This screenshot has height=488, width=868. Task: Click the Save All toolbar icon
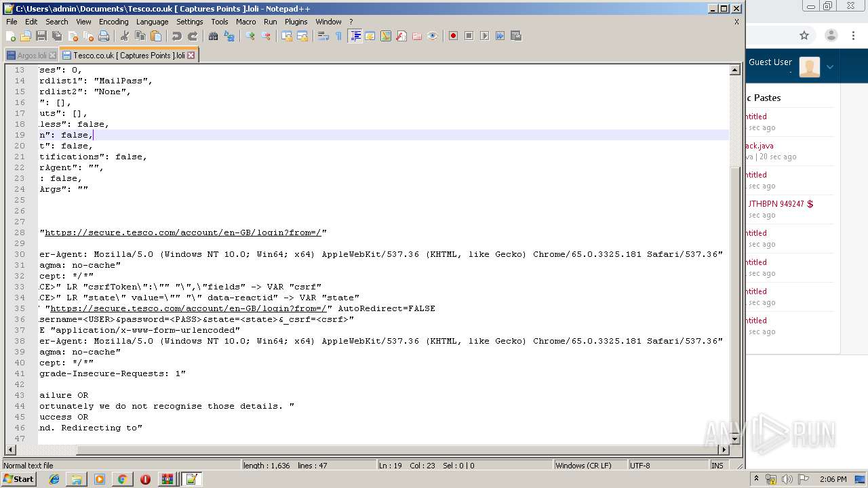(x=57, y=36)
